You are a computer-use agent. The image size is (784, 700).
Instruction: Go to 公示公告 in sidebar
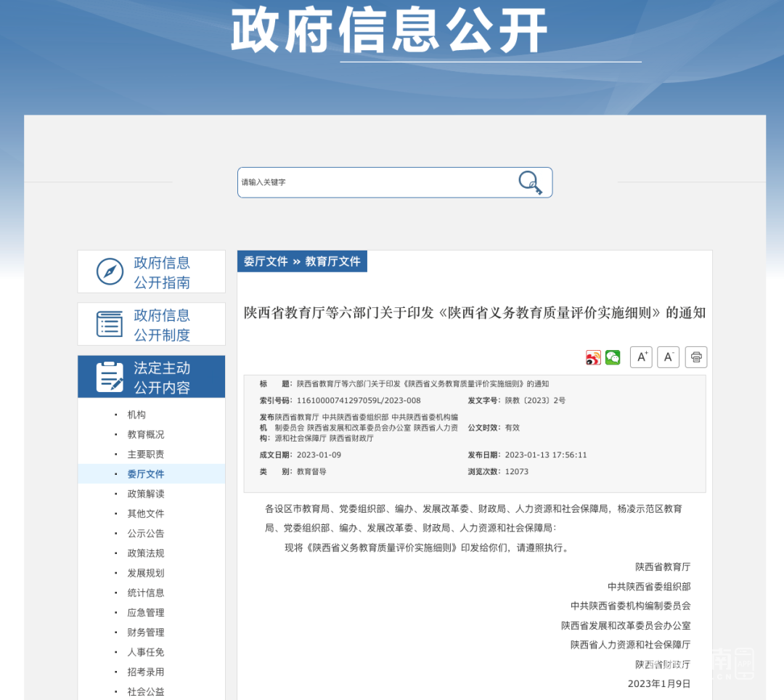tap(146, 533)
